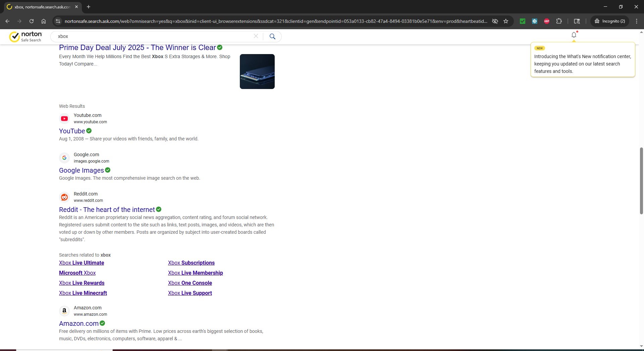
Task: Click the third-party cookies blocked eye icon
Action: tap(495, 21)
